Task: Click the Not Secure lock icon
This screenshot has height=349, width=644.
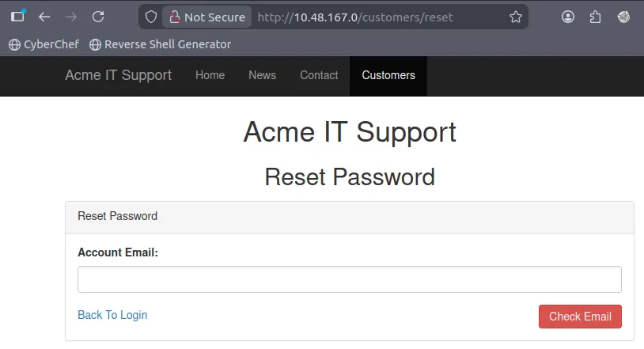Action: [x=175, y=17]
